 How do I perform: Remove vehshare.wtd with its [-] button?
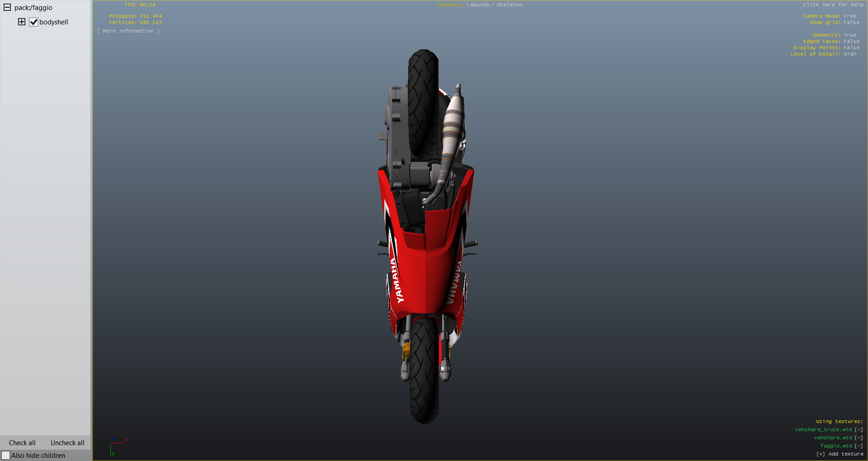click(859, 438)
